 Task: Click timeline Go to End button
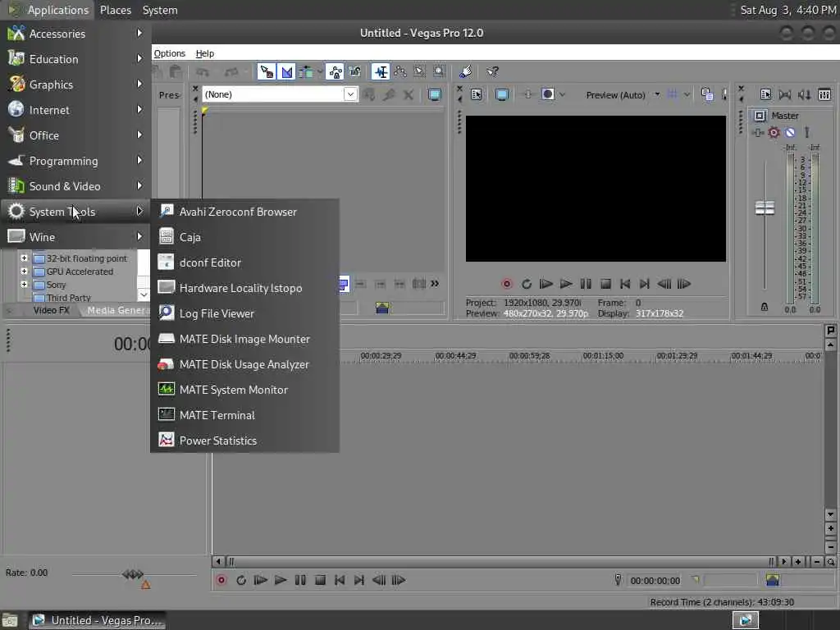point(359,580)
